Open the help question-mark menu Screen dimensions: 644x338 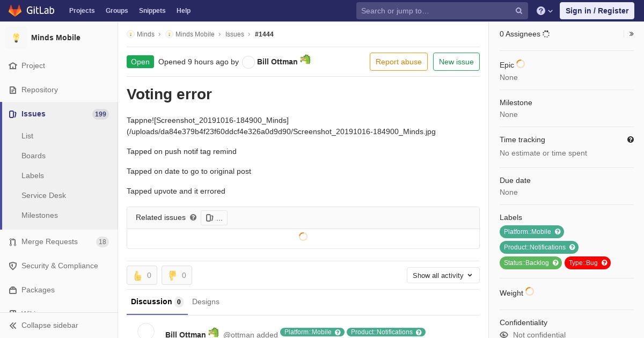(x=545, y=11)
